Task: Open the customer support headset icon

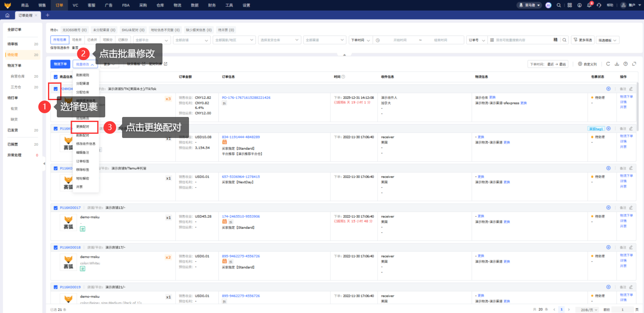Action: point(599,5)
